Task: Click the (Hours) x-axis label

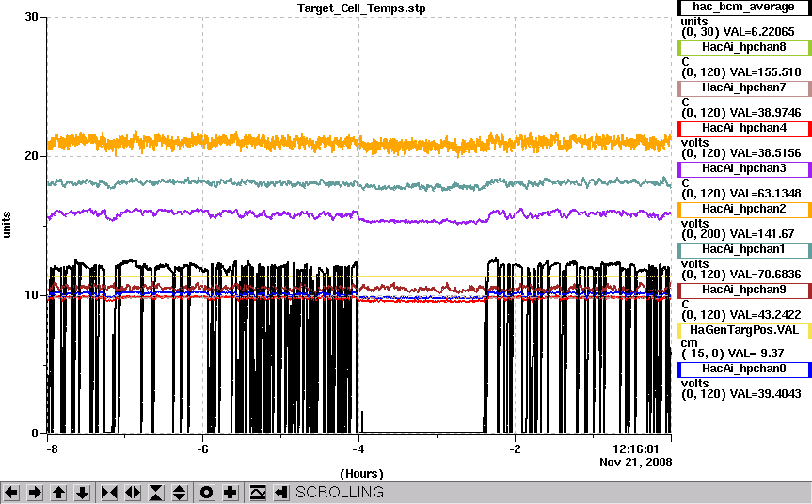Action: [361, 474]
